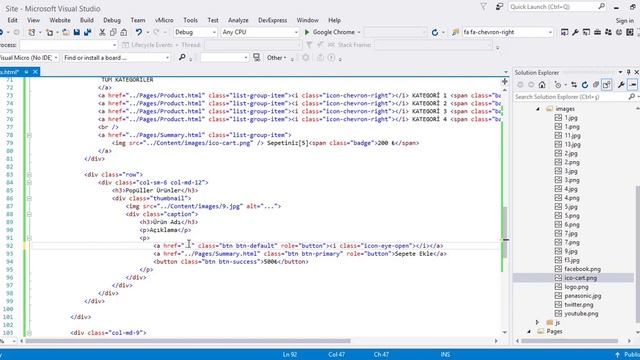
Task: Click the Paste icon in toolbar
Action: coord(124,32)
